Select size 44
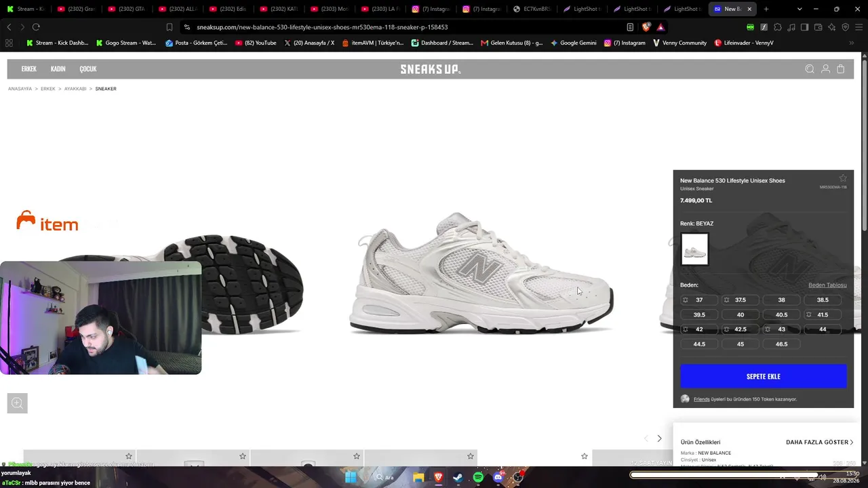The width and height of the screenshot is (868, 488). pyautogui.click(x=823, y=329)
